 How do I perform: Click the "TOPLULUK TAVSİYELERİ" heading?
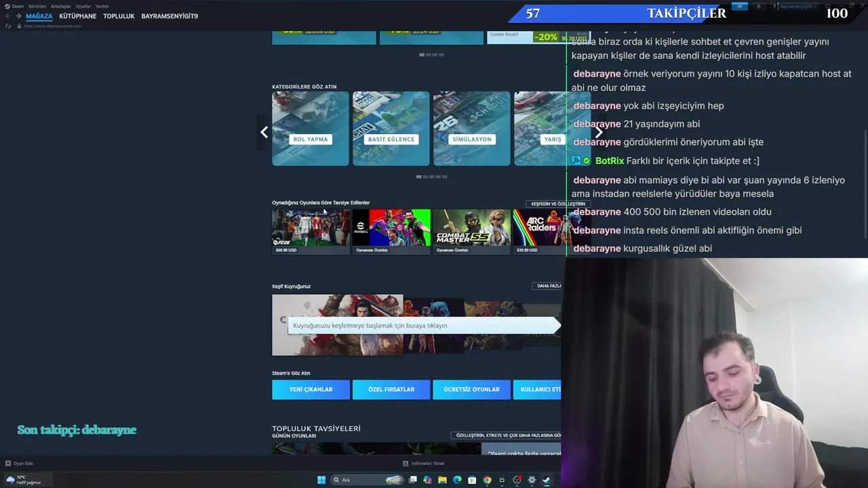coord(316,428)
